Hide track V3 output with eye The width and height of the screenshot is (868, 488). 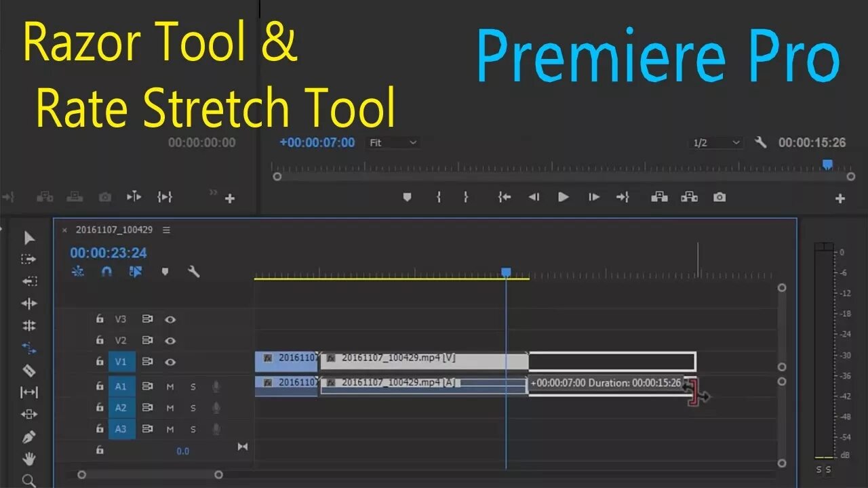(171, 319)
